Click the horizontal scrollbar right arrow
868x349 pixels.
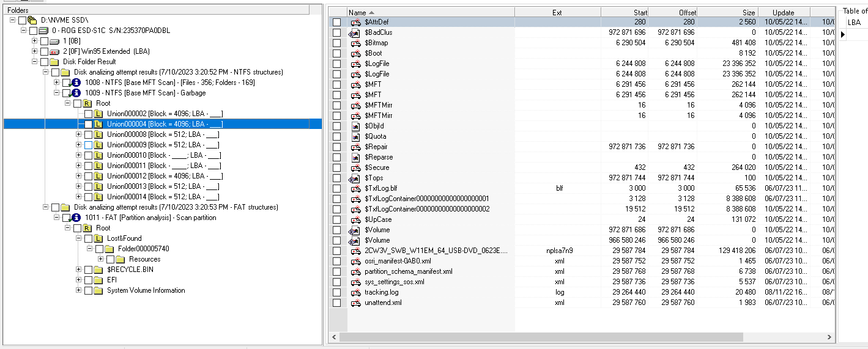pos(829,337)
